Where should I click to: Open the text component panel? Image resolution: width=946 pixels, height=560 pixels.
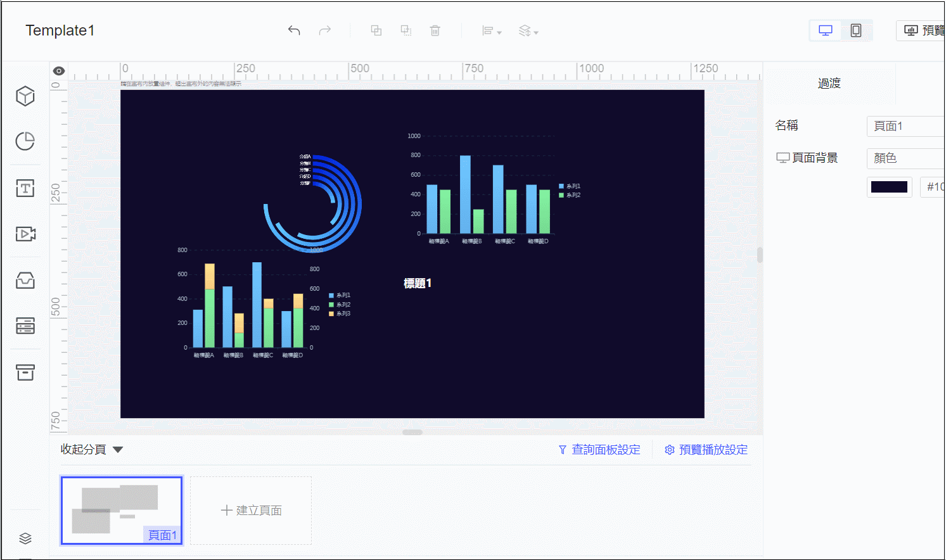pos(25,188)
